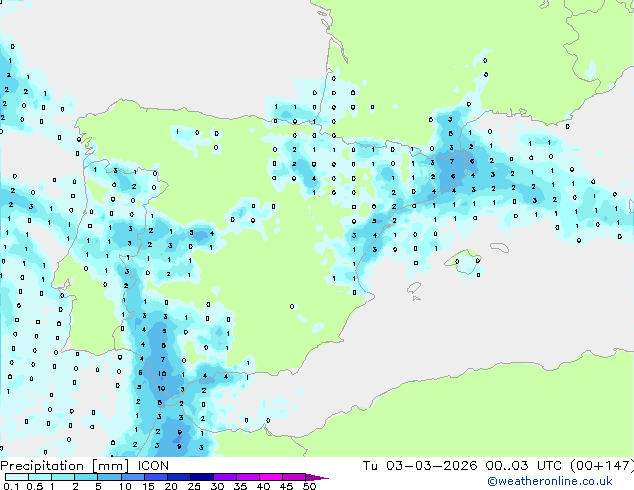Select the 2–5 mm legend color swatch
Image resolution: width=634 pixels, height=490 pixels.
[86, 477]
